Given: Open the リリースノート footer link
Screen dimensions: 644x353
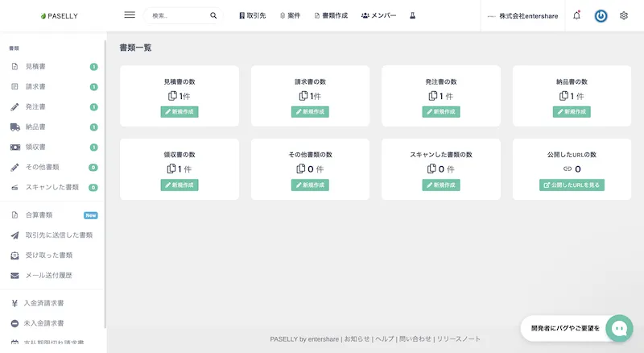Looking at the screenshot, I should pyautogui.click(x=459, y=339).
